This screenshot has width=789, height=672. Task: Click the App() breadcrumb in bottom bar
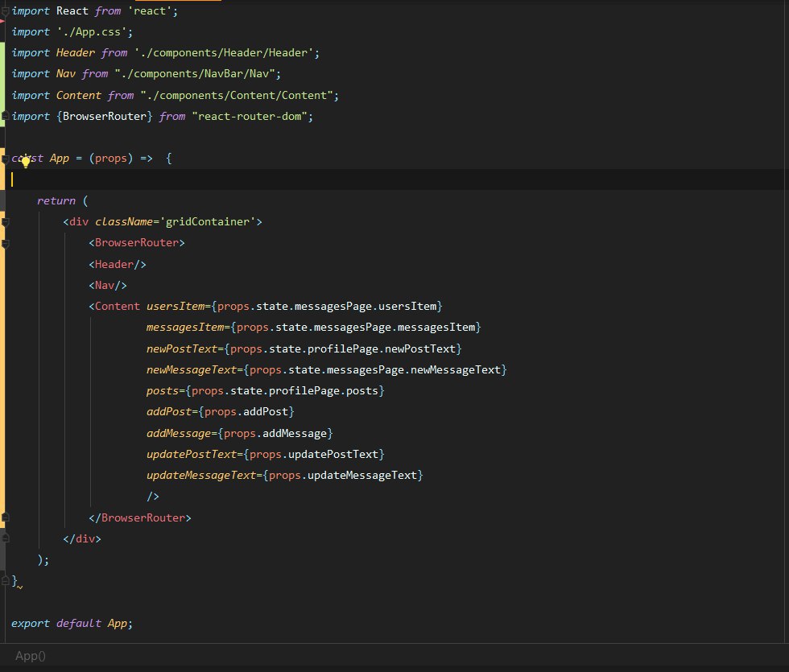tap(31, 656)
